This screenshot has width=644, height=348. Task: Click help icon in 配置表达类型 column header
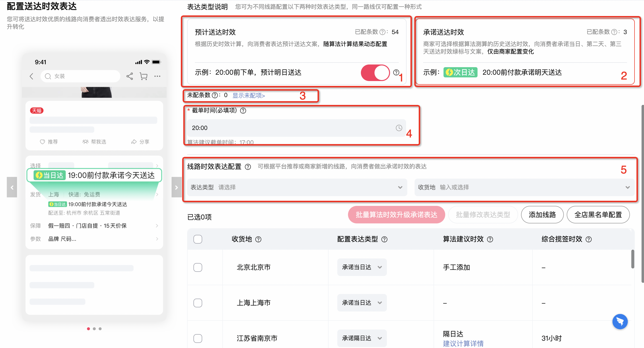tap(384, 239)
